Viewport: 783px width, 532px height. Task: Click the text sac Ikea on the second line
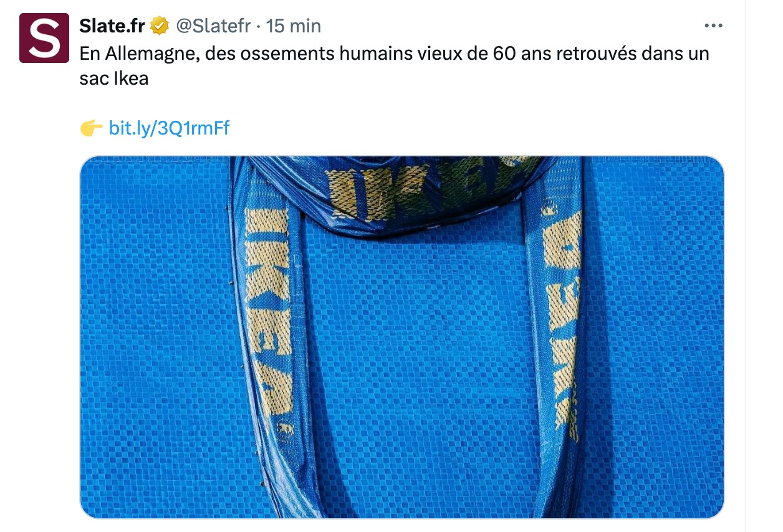(x=114, y=80)
